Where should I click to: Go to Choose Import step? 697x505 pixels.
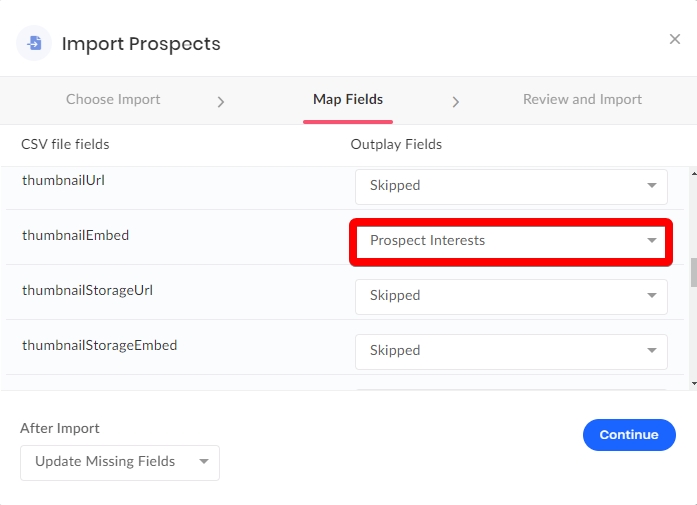coord(113,99)
